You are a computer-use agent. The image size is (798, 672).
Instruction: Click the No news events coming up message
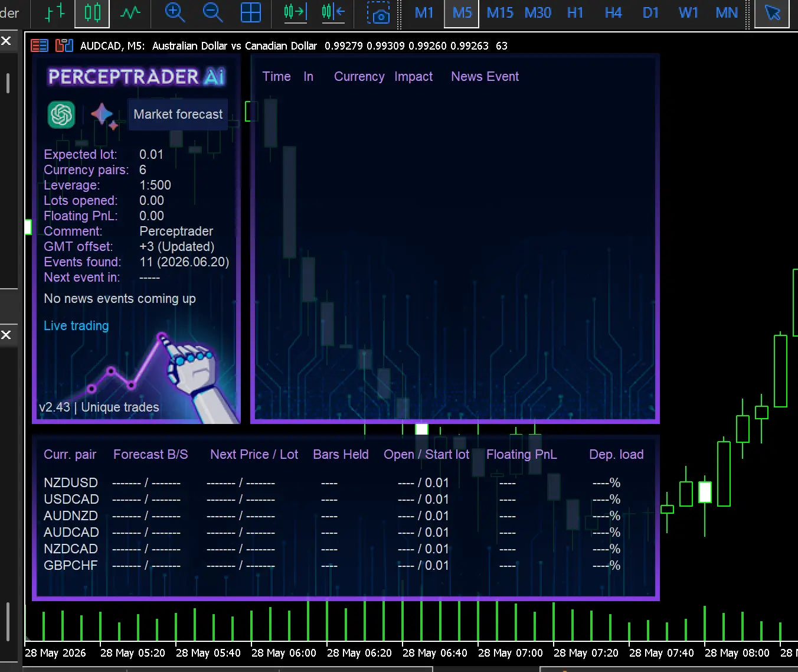[x=120, y=298]
